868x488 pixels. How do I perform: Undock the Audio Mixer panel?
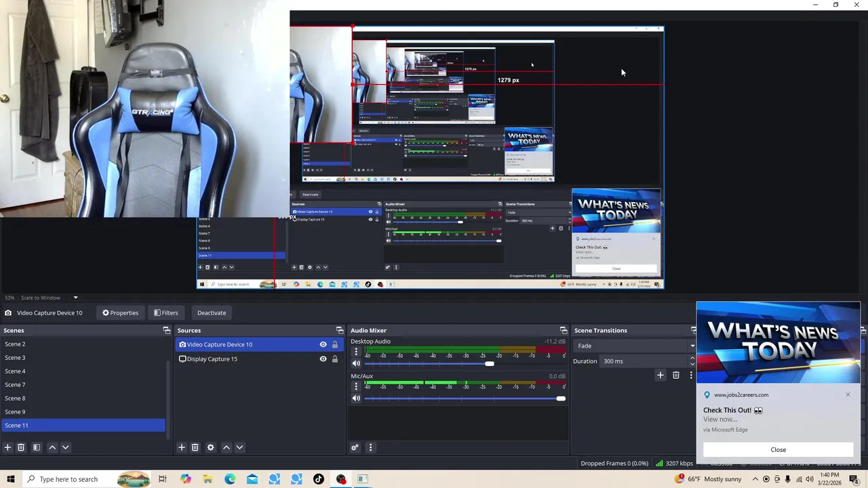564,330
